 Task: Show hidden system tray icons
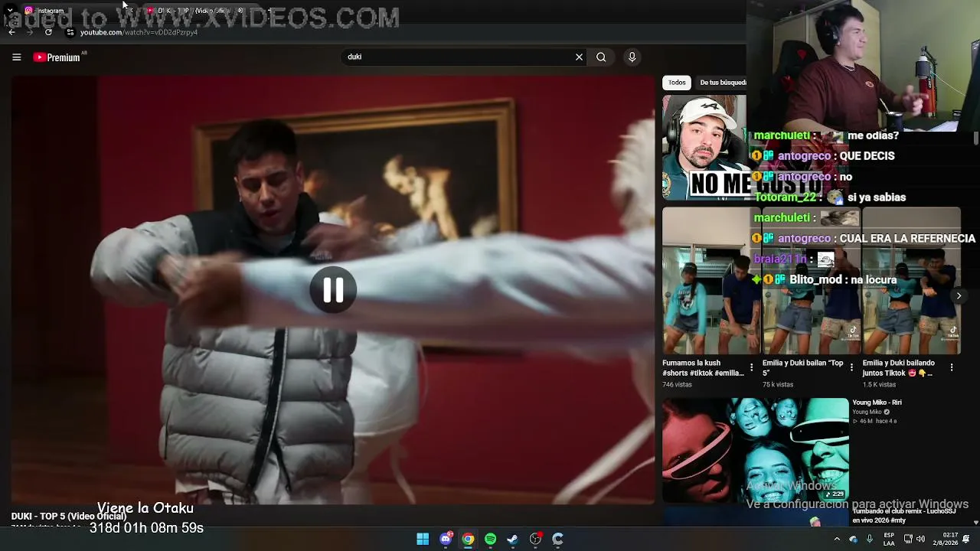[837, 539]
